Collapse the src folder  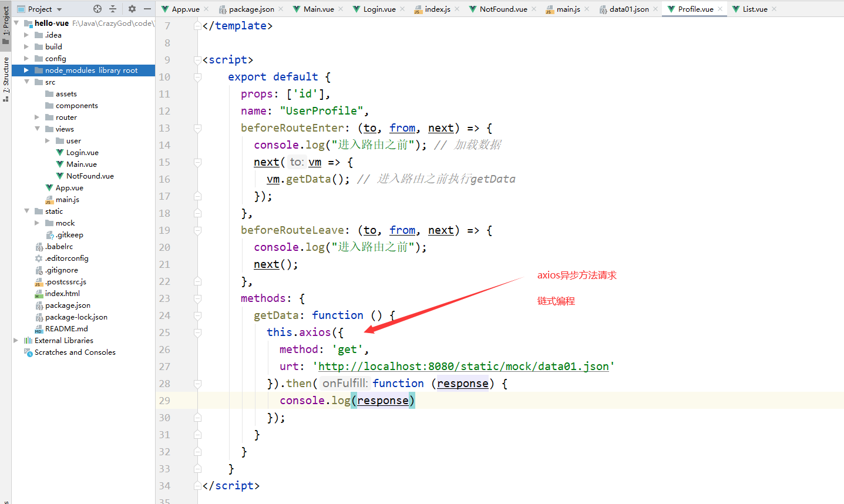click(x=26, y=82)
